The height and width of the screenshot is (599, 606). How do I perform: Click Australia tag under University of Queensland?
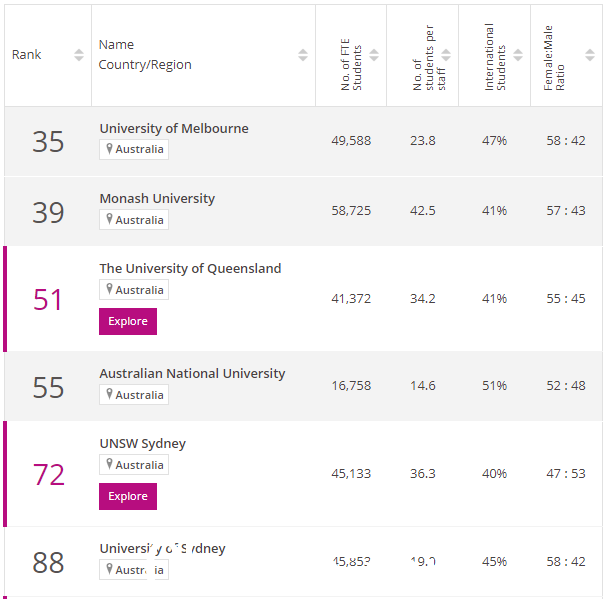[134, 289]
